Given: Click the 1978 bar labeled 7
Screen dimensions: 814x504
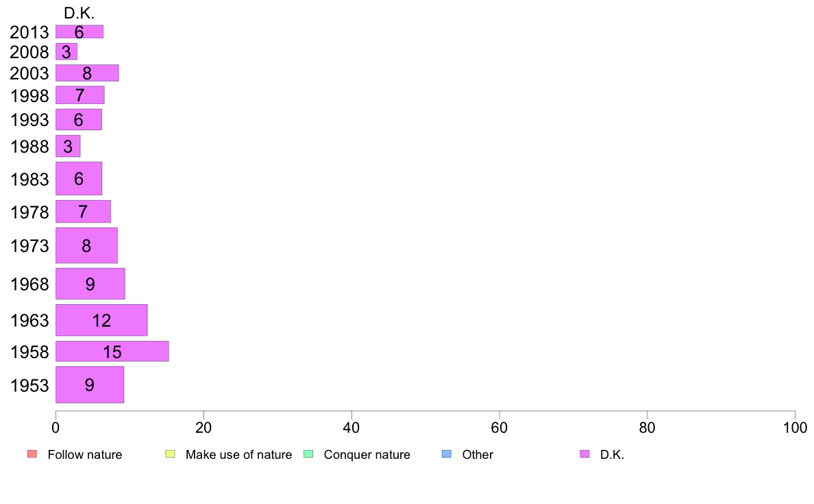Looking at the screenshot, I should [x=83, y=212].
